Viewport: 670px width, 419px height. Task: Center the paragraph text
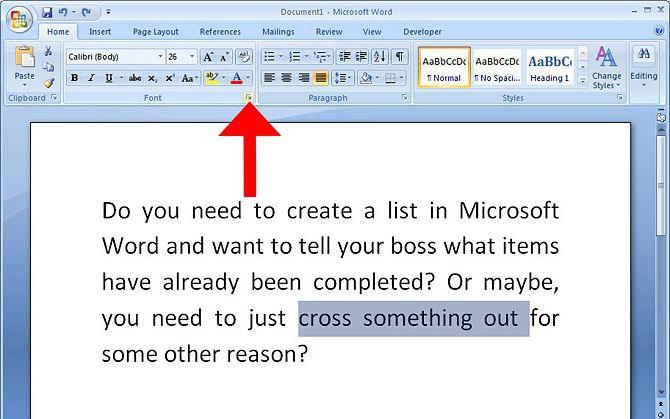pyautogui.click(x=286, y=78)
